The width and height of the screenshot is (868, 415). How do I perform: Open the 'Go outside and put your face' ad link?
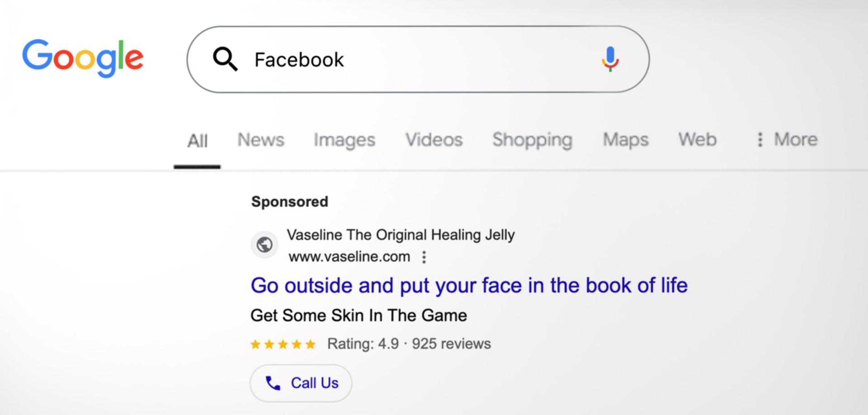pyautogui.click(x=469, y=286)
